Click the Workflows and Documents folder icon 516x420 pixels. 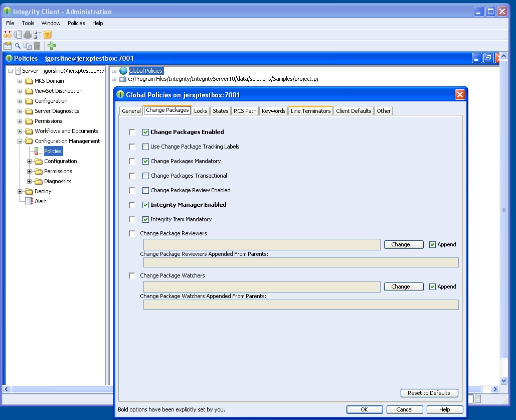tap(29, 131)
